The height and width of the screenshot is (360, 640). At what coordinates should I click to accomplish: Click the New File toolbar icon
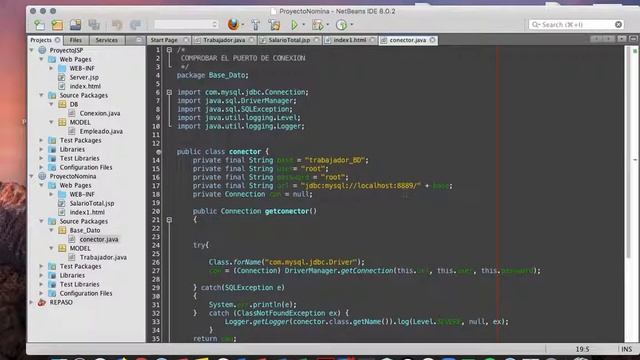[x=40, y=25]
